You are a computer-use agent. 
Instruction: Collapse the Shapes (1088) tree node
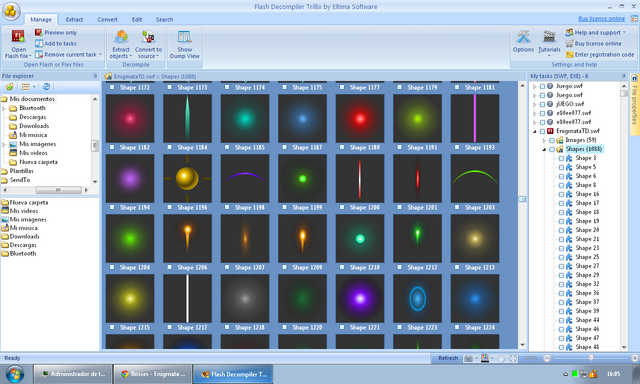pyautogui.click(x=544, y=149)
